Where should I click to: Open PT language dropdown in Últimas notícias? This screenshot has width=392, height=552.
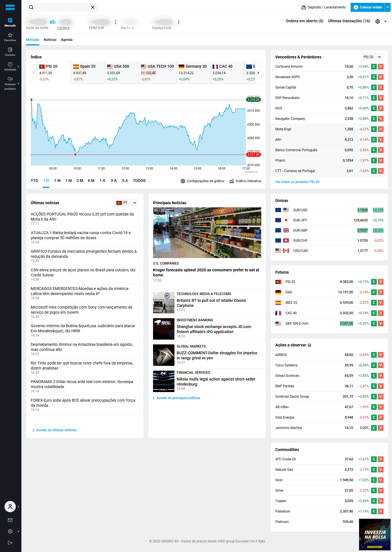pos(127,203)
